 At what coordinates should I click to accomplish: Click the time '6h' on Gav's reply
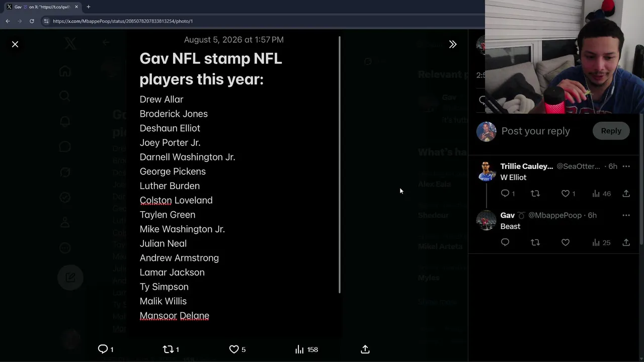(592, 215)
